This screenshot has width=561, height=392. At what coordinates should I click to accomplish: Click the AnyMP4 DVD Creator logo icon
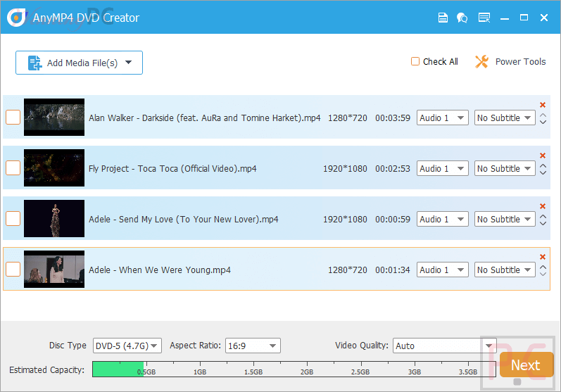pyautogui.click(x=16, y=17)
